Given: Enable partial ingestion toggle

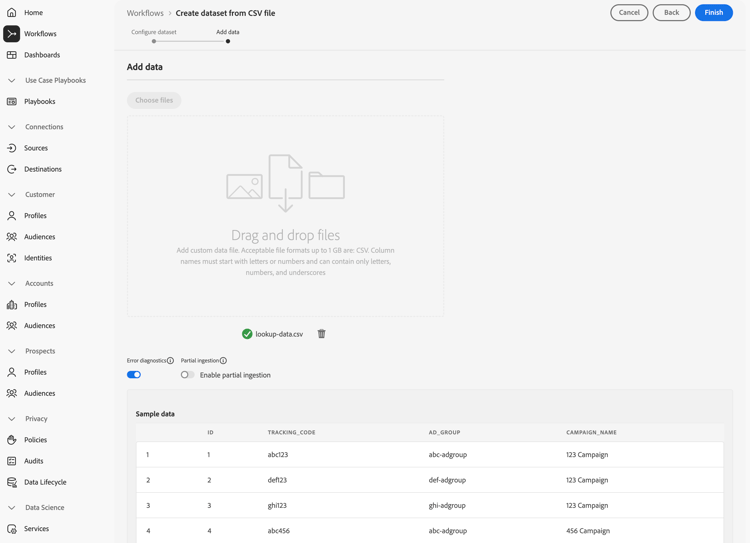Looking at the screenshot, I should click(187, 375).
